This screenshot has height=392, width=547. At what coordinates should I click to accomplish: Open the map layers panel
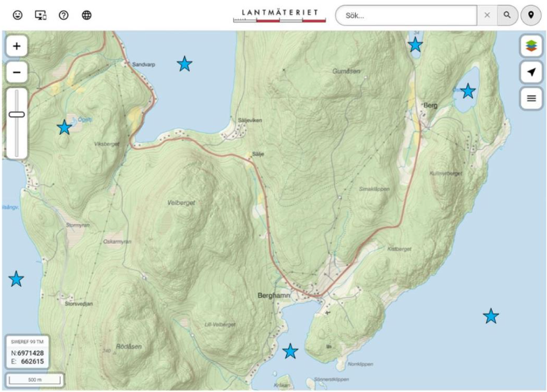[x=531, y=46]
